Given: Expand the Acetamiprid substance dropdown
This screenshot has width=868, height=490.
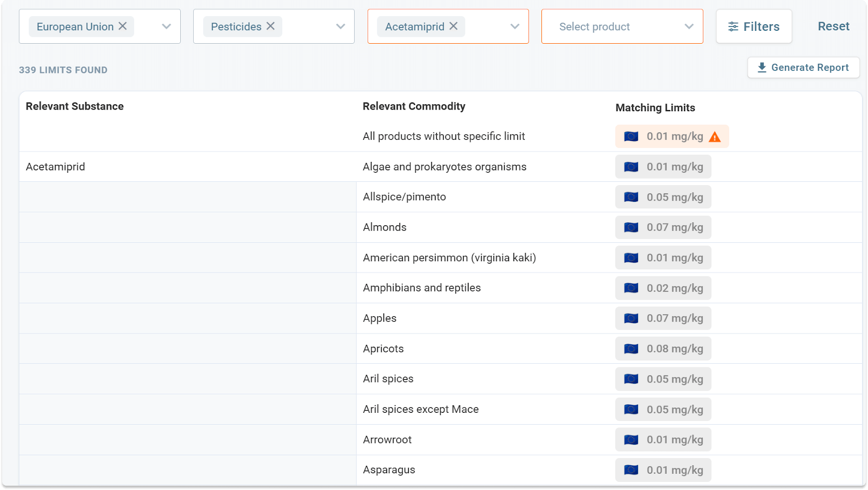Looking at the screenshot, I should click(x=514, y=26).
